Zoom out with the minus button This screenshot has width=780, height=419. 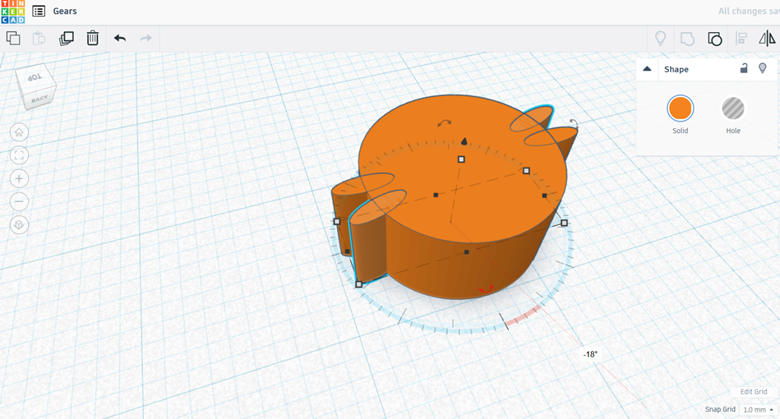[x=19, y=202]
